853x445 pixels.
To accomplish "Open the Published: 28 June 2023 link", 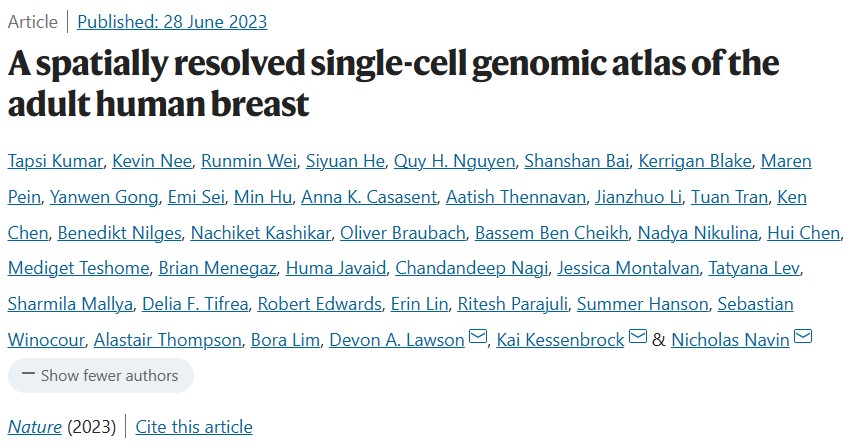I will (x=172, y=22).
